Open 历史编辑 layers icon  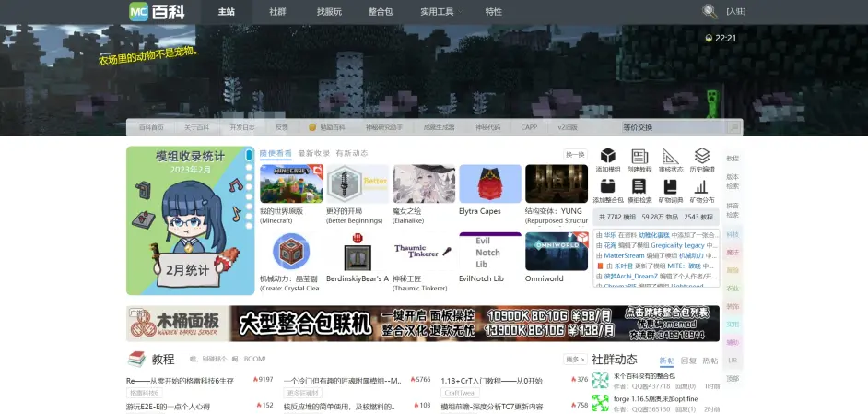tap(702, 156)
